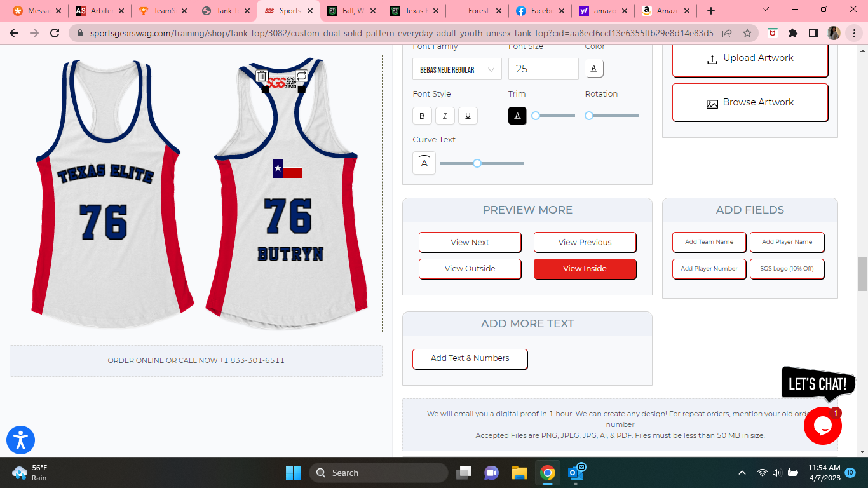The image size is (868, 488).
Task: Click the bookmark star in the address bar
Action: (746, 32)
